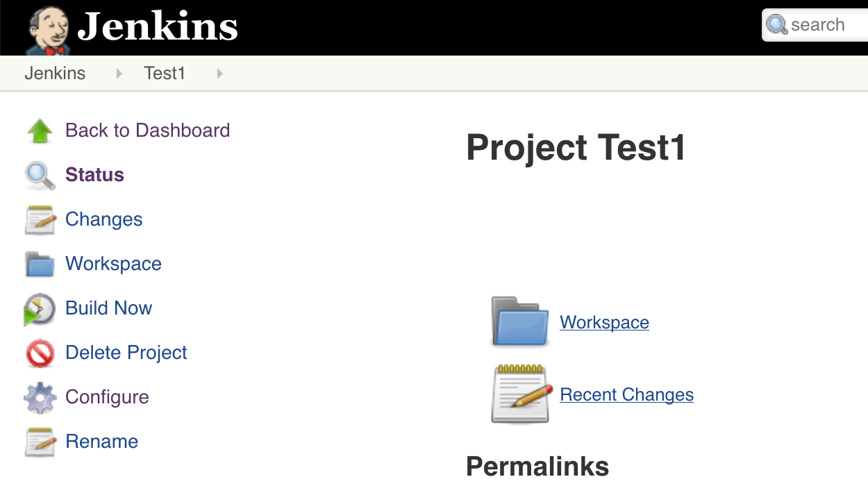Open the Configure sidebar link
The image size is (868, 486).
[107, 397]
